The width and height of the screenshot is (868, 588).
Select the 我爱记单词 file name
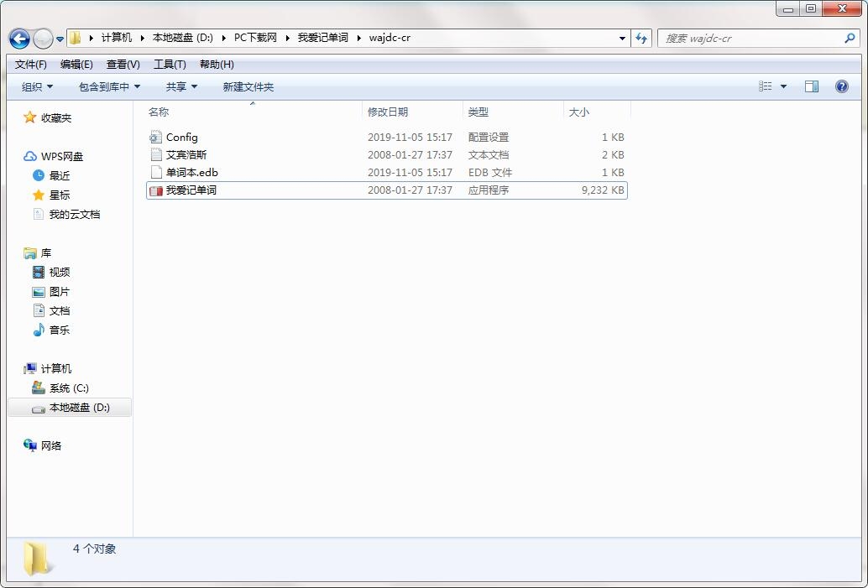tap(191, 190)
